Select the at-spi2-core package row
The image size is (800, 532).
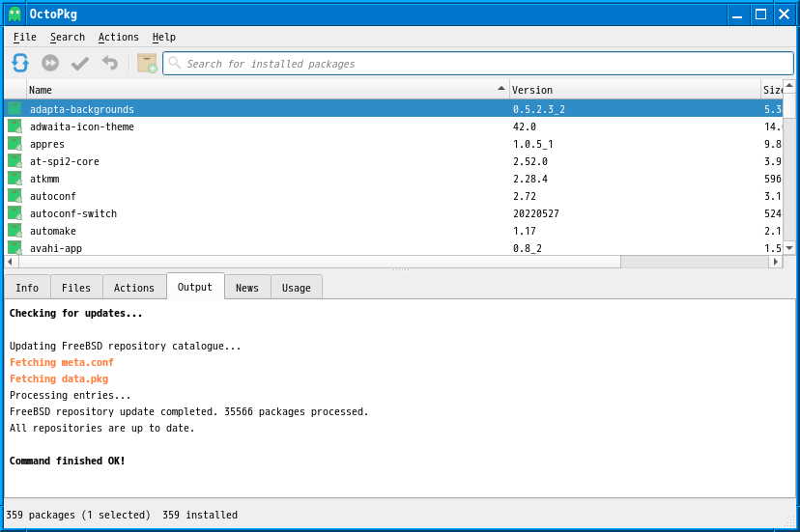coord(261,161)
